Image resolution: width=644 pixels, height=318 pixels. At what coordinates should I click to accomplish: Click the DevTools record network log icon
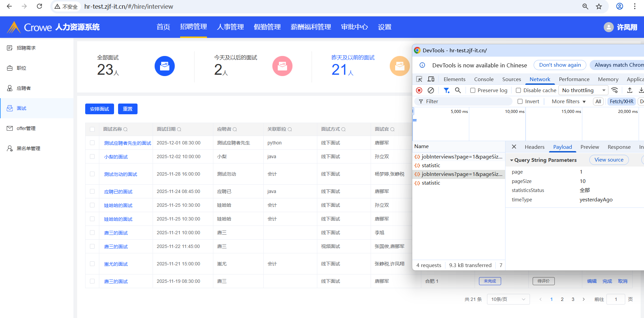point(419,90)
